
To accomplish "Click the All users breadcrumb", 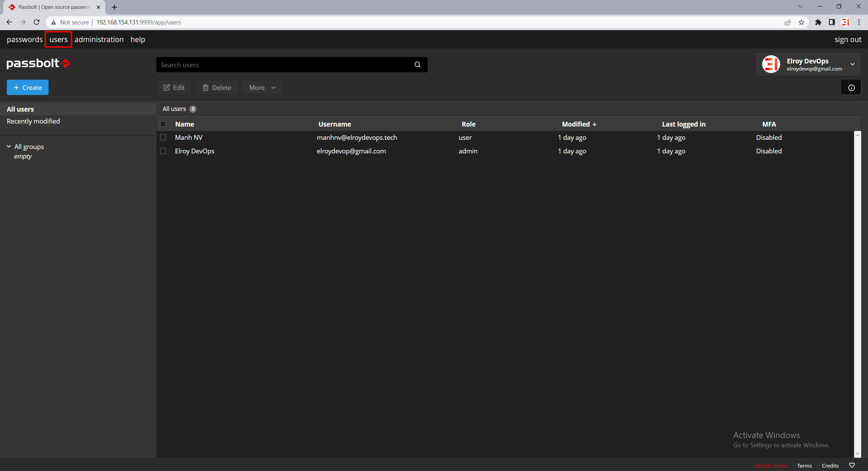I will click(x=174, y=109).
